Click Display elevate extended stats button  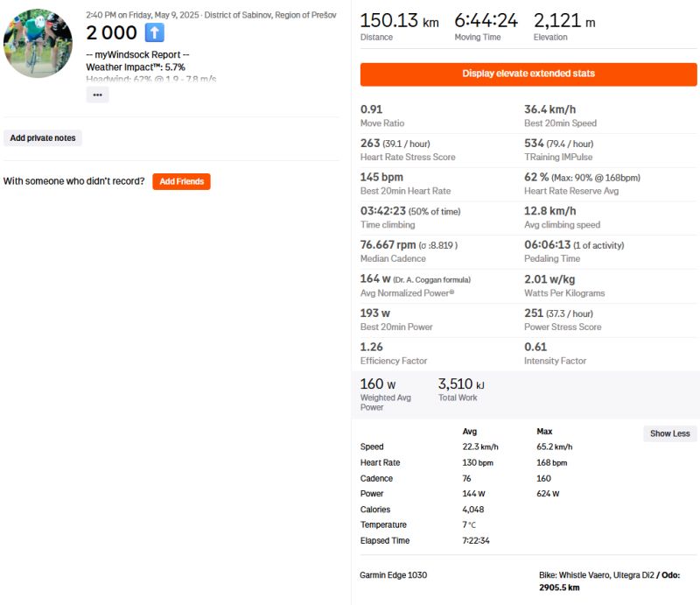[528, 74]
